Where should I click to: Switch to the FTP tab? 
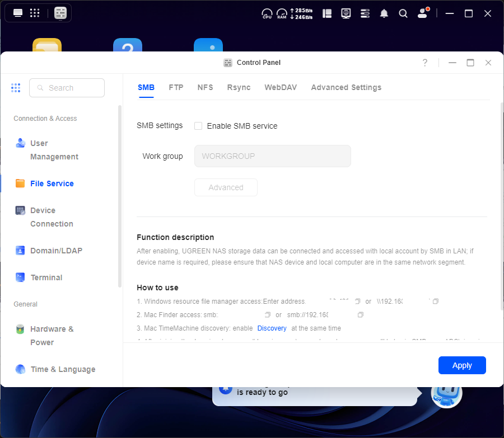176,87
